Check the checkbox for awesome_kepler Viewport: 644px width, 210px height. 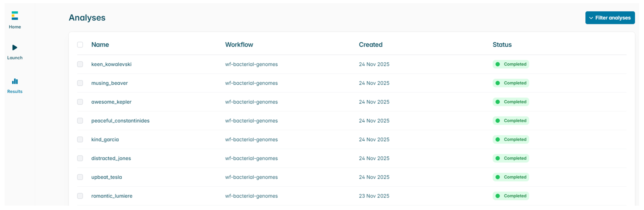pos(80,102)
